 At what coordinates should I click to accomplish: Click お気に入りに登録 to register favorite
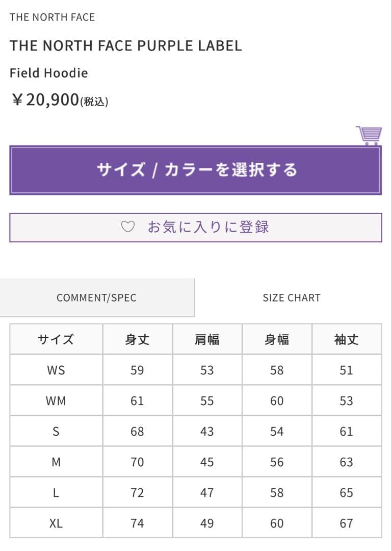(x=210, y=226)
